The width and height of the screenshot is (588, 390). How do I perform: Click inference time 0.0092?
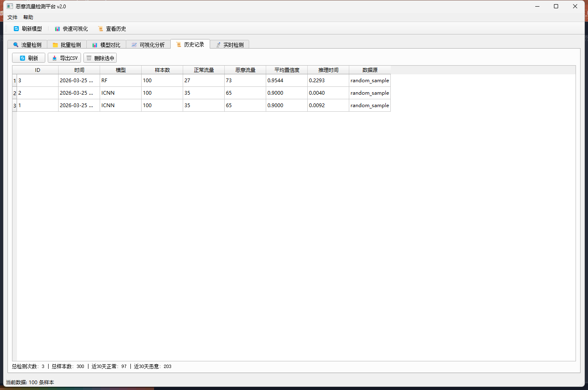pyautogui.click(x=328, y=105)
